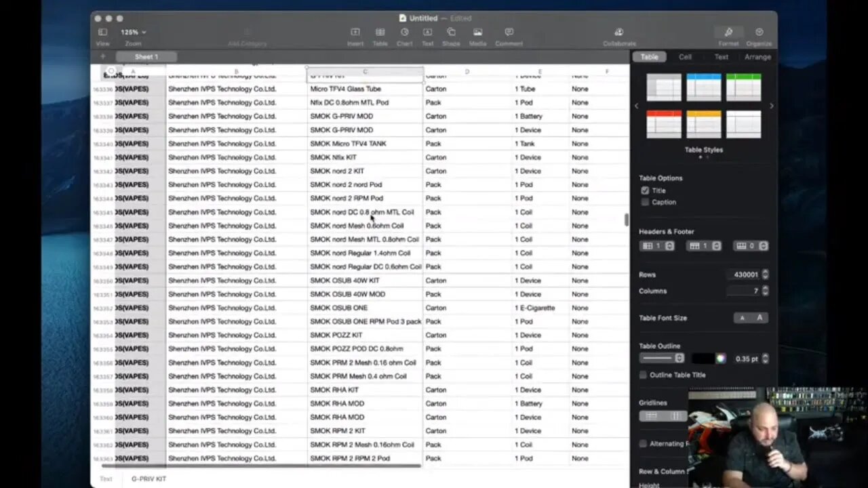The image size is (868, 488).
Task: Choose the green header table style
Action: [x=744, y=87]
